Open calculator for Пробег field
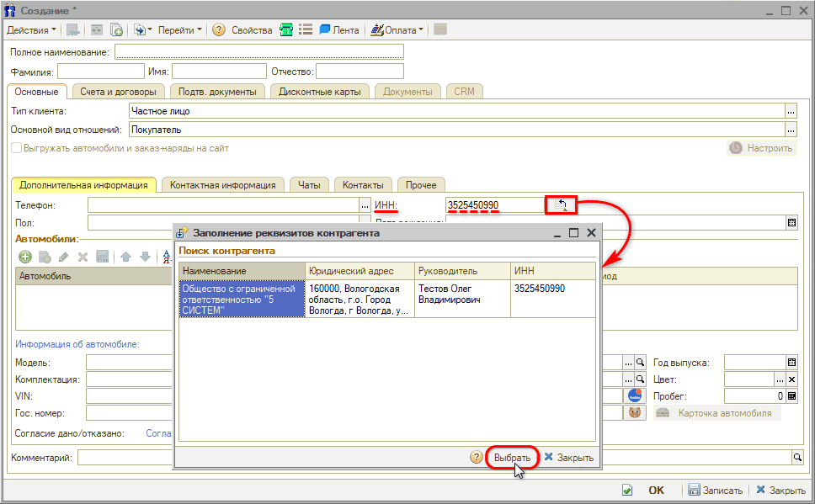 click(791, 395)
